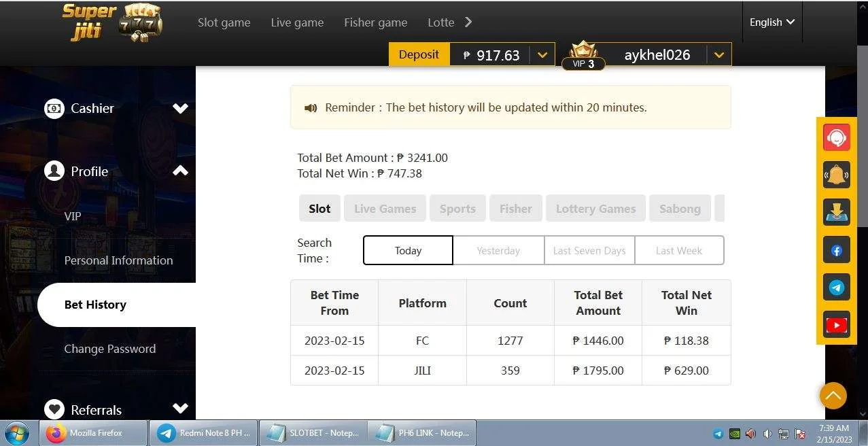Open the aykhel026 account dropdown arrow

[719, 55]
